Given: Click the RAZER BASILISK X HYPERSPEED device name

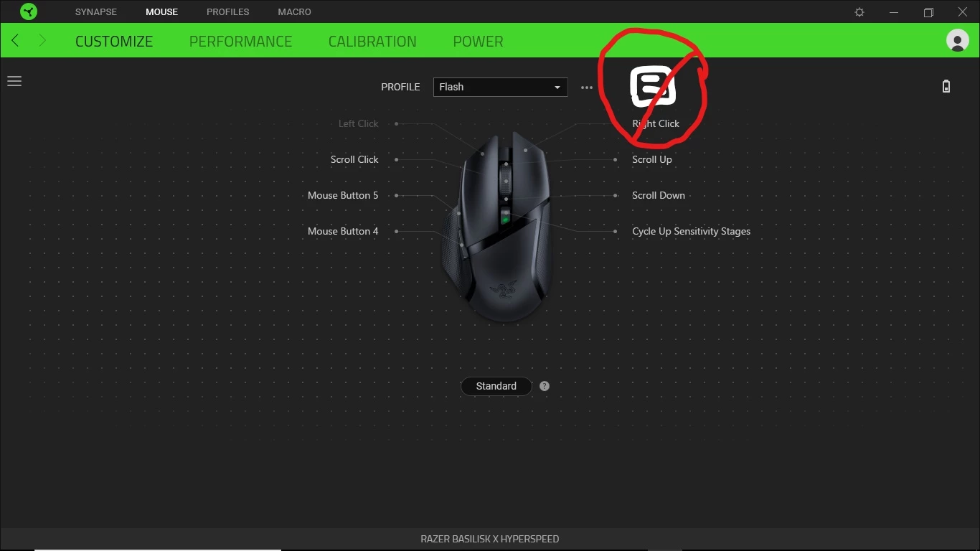Looking at the screenshot, I should 490,539.
